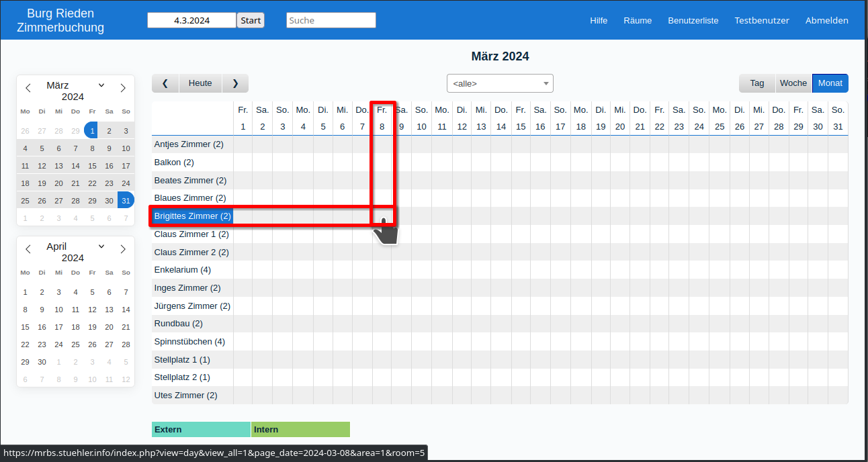Expand April month selector dropdown arrow
Screen dimensions: 868x462
pos(101,246)
